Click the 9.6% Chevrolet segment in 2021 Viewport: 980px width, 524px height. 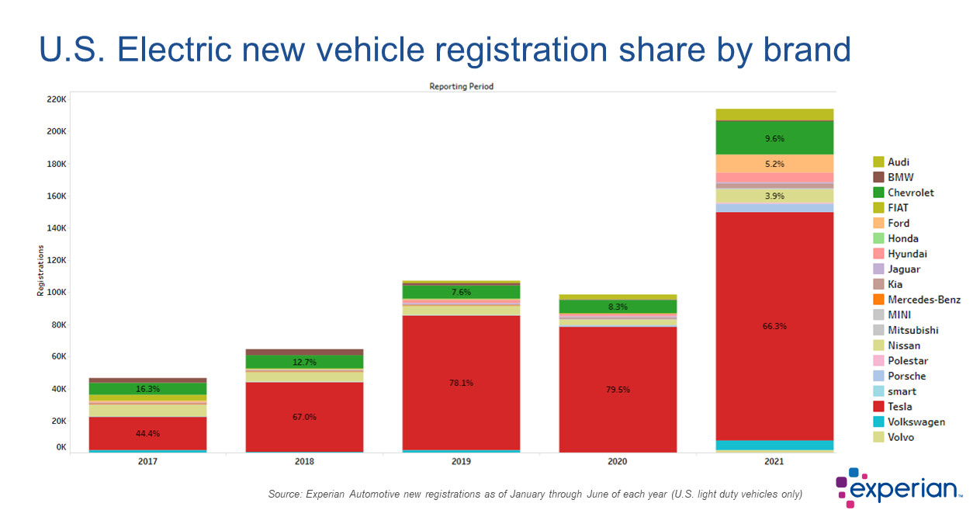774,138
